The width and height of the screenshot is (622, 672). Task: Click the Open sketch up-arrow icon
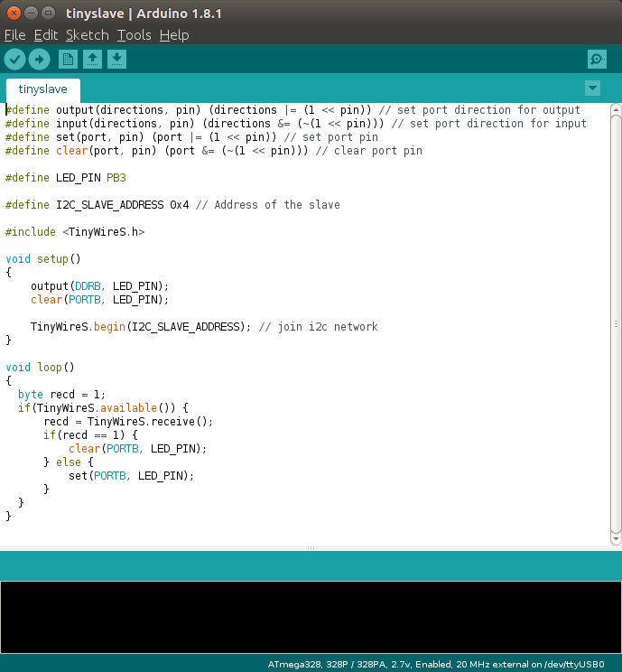92,59
